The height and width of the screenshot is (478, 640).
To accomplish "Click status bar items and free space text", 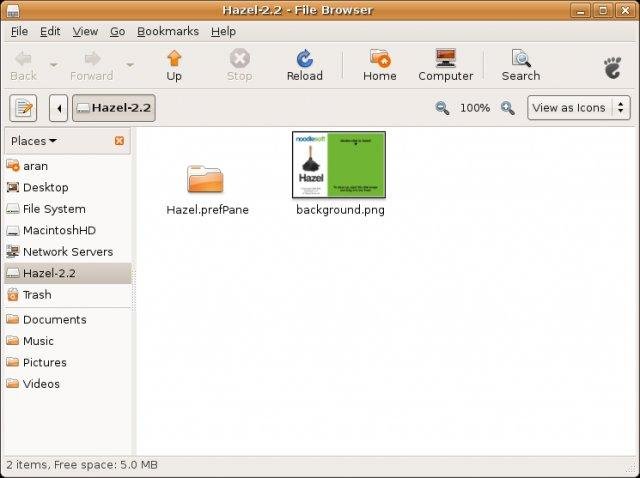I will click(x=82, y=465).
